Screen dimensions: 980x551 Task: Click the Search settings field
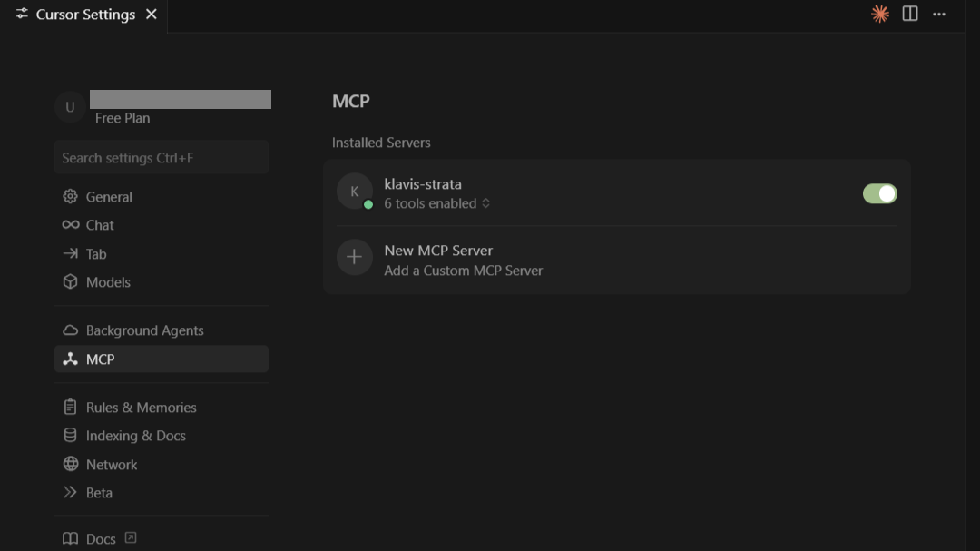point(162,158)
